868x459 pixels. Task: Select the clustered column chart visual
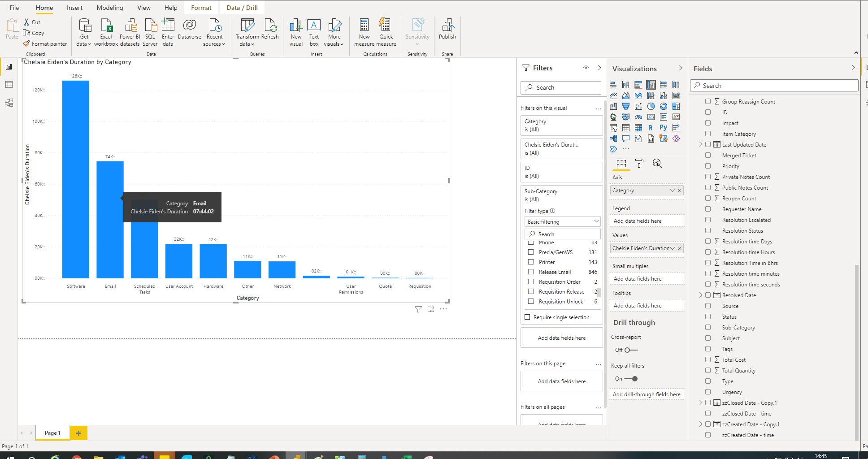(x=651, y=85)
